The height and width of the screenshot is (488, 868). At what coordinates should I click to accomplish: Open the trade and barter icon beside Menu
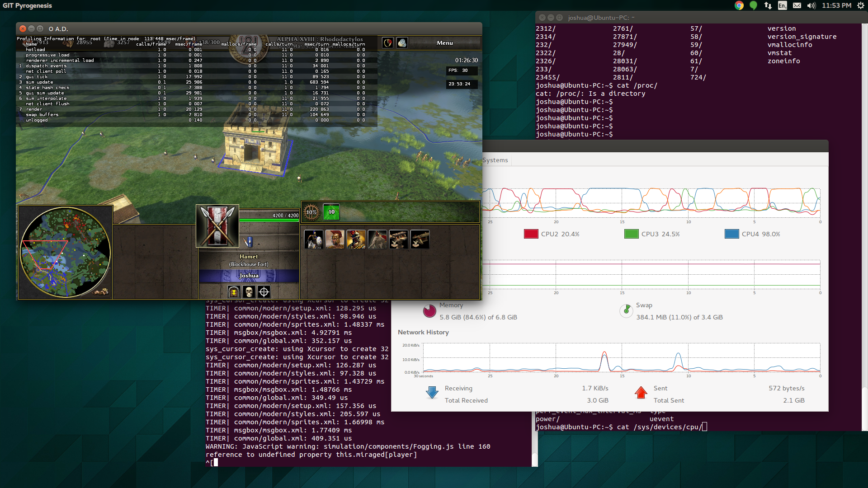click(402, 43)
